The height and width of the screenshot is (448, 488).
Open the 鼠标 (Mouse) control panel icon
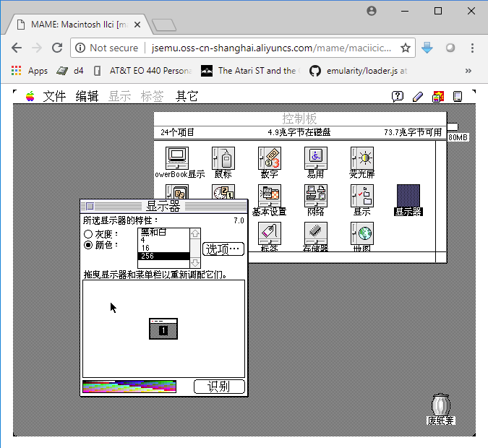click(223, 159)
